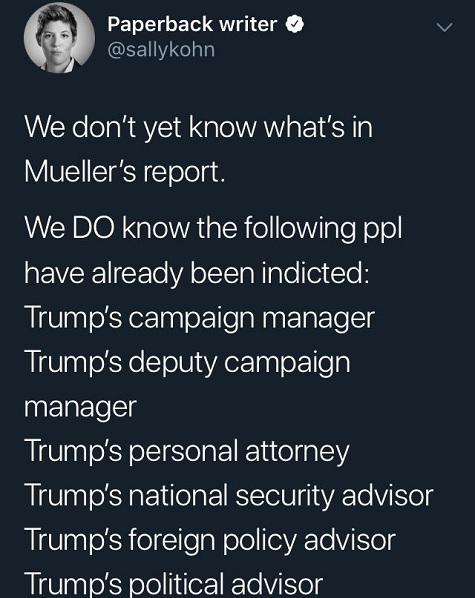Open the @sallykohn handle link
The height and width of the screenshot is (598, 475).
(x=161, y=50)
